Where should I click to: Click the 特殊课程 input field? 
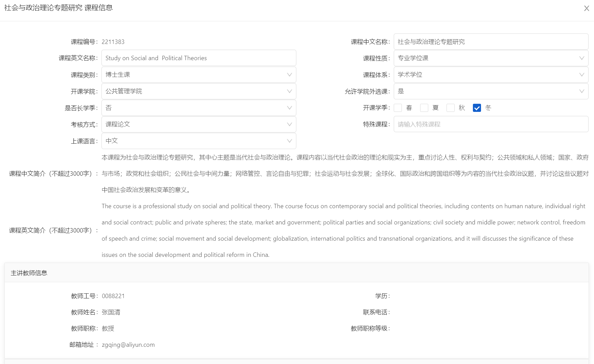(490, 124)
